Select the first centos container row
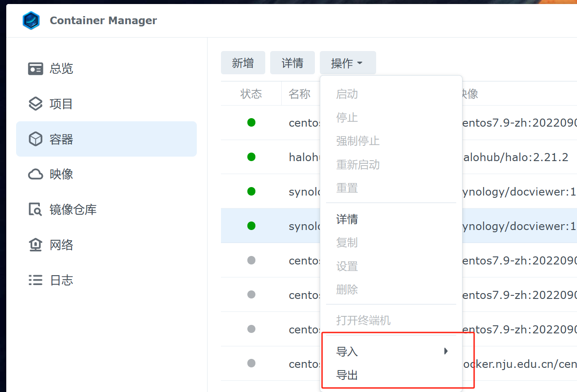 (x=304, y=123)
